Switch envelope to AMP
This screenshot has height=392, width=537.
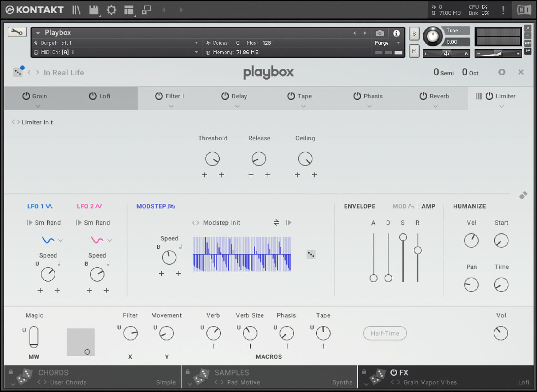[x=428, y=206]
